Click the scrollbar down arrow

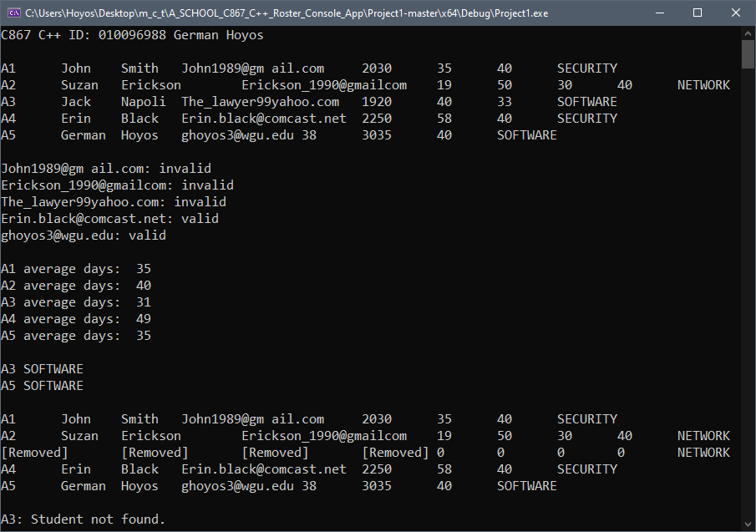[749, 524]
